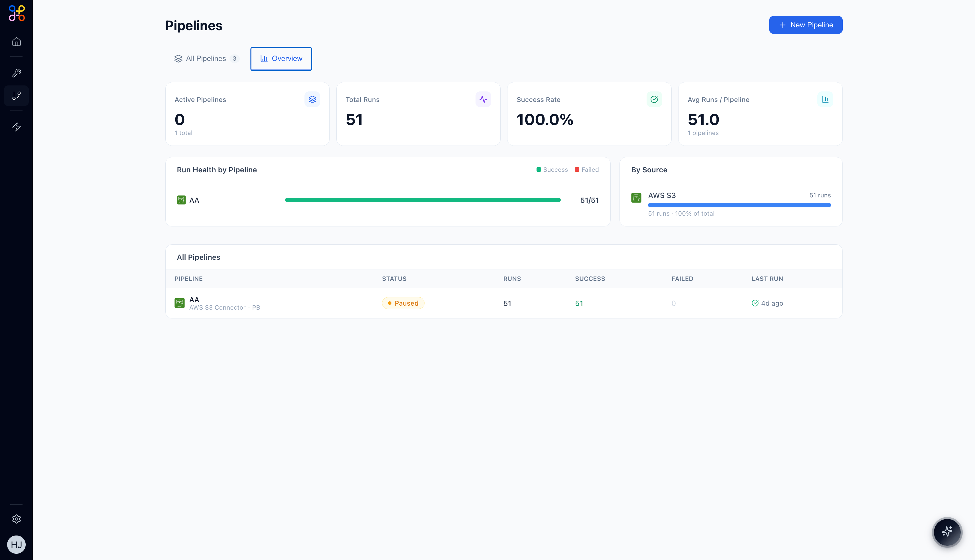975x560 pixels.
Task: Open the AA pipeline row name
Action: [x=194, y=299]
